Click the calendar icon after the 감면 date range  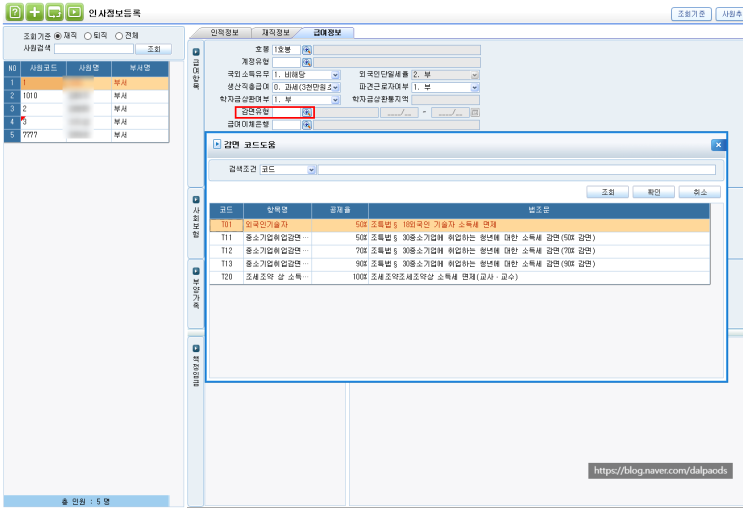[475, 113]
